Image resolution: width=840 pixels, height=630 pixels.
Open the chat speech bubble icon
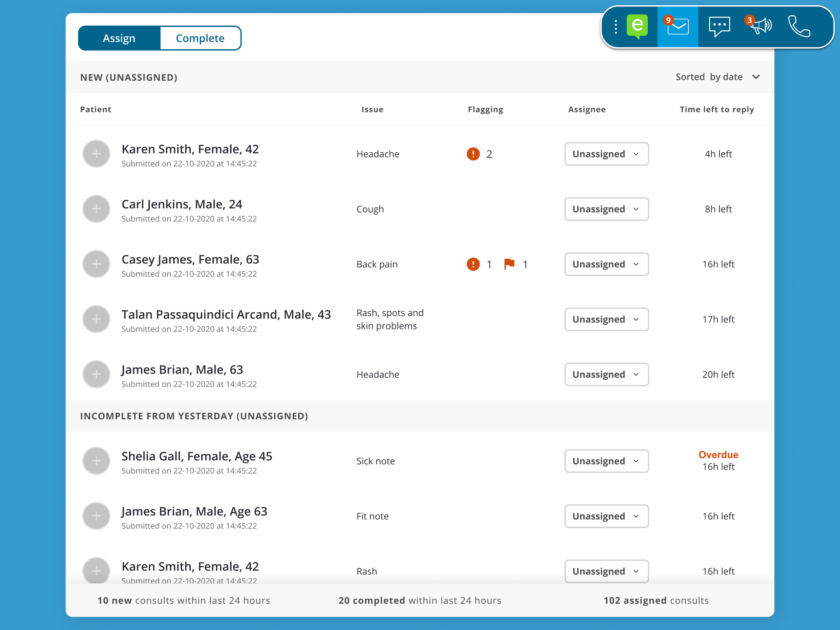point(719,27)
